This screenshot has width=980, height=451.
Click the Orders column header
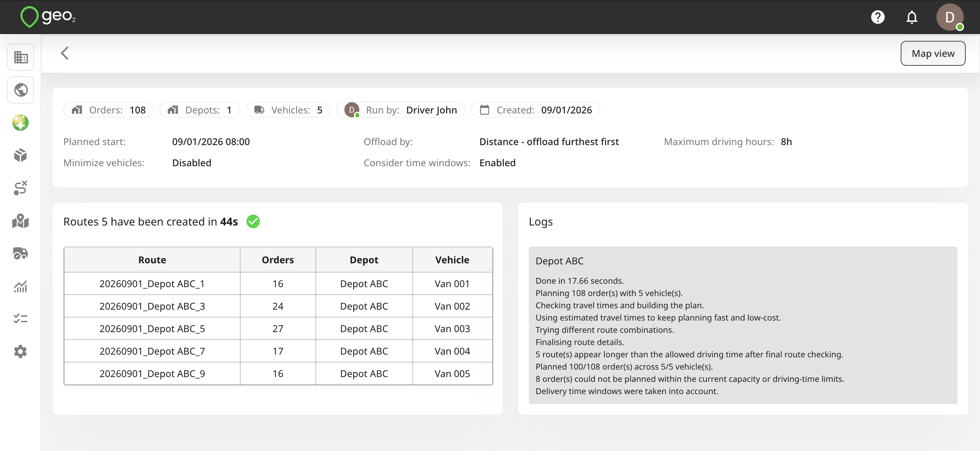278,260
